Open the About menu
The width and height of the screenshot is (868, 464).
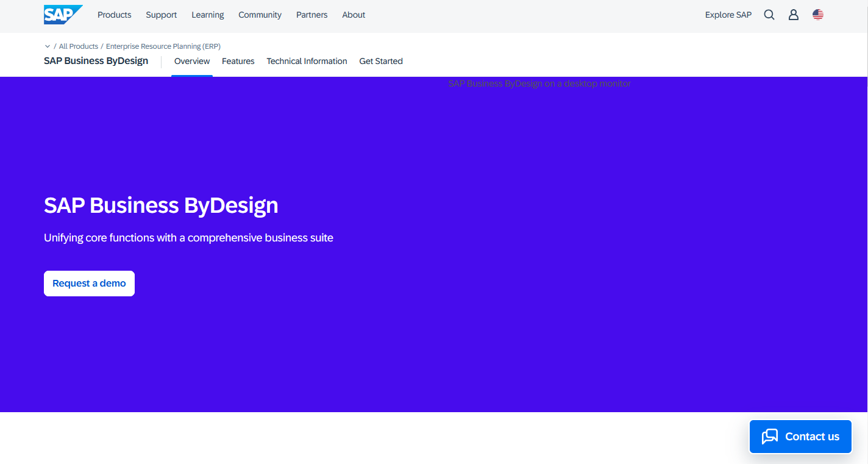(354, 14)
